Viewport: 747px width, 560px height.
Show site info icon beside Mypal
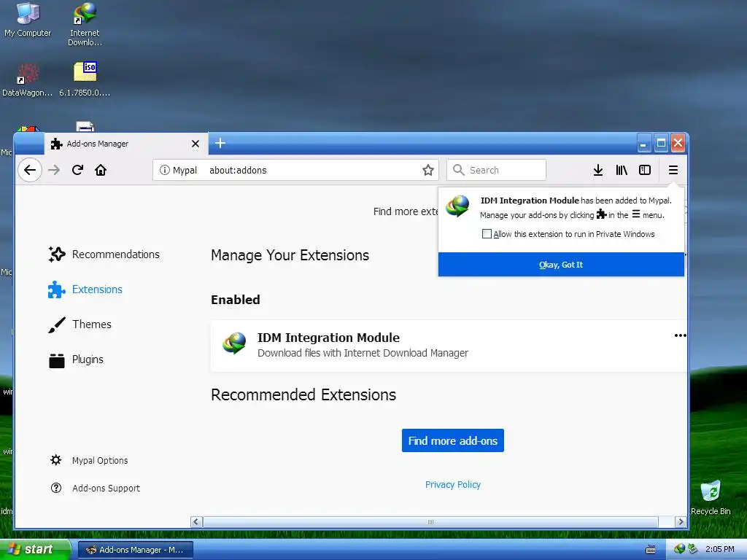(164, 170)
